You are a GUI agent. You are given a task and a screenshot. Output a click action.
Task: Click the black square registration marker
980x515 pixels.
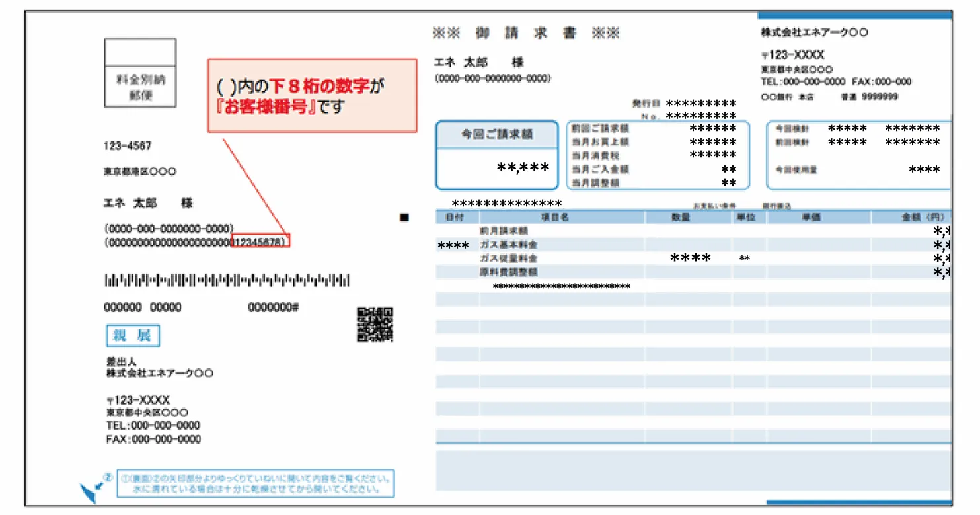(404, 217)
